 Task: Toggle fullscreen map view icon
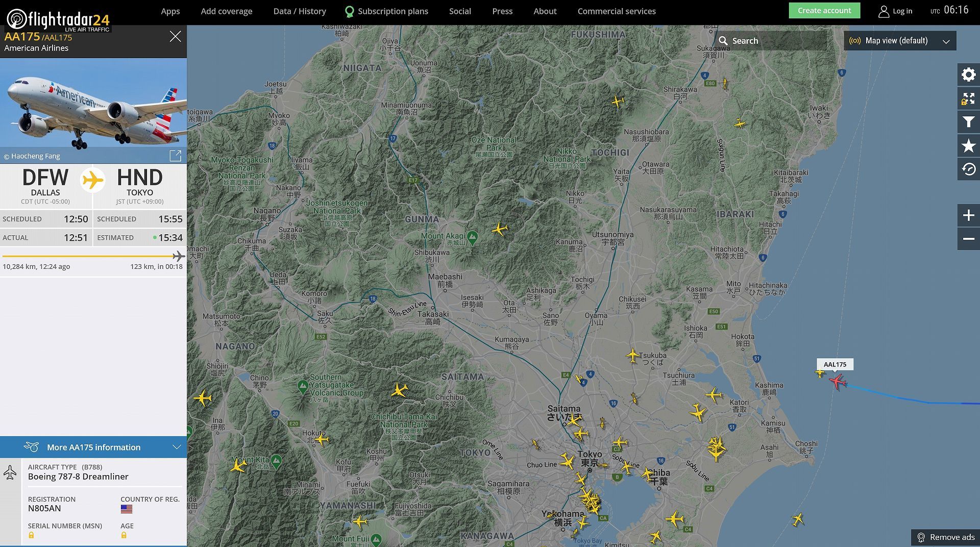[x=968, y=98]
